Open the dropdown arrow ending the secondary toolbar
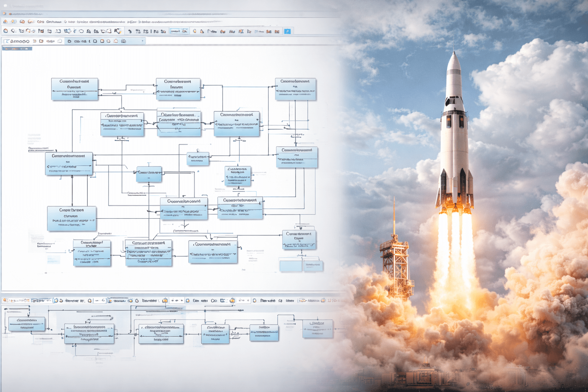This screenshot has width=588, height=392. [x=142, y=41]
